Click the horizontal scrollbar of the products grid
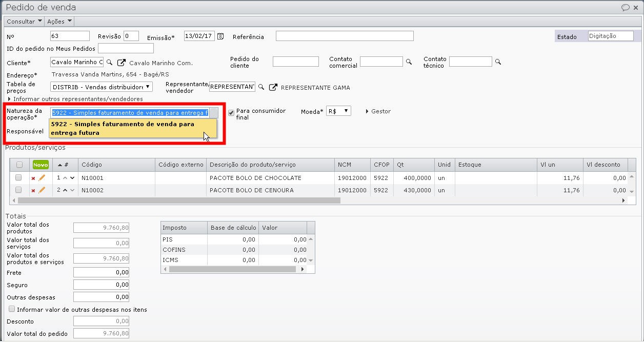This screenshot has width=644, height=342. tap(178, 200)
